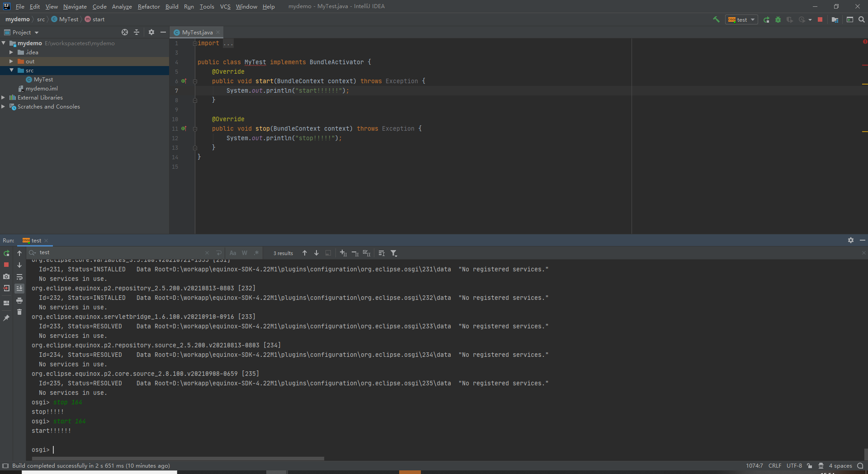Click start method breadcrumb

(x=95, y=19)
